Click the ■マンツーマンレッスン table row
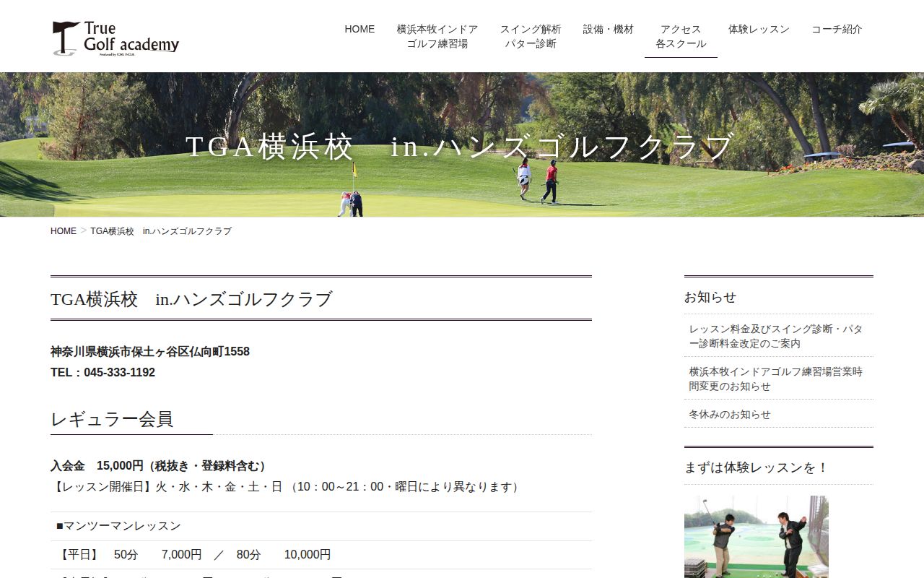This screenshot has width=924, height=578. [321, 526]
